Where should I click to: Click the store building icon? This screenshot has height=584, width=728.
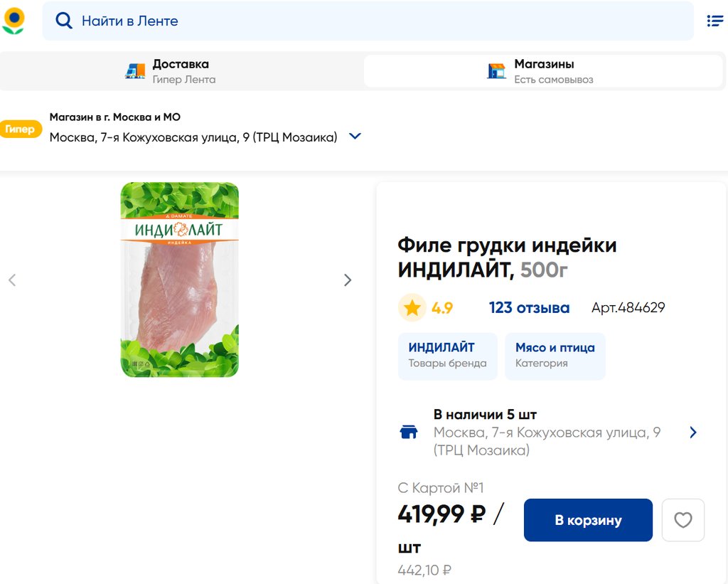[x=496, y=71]
